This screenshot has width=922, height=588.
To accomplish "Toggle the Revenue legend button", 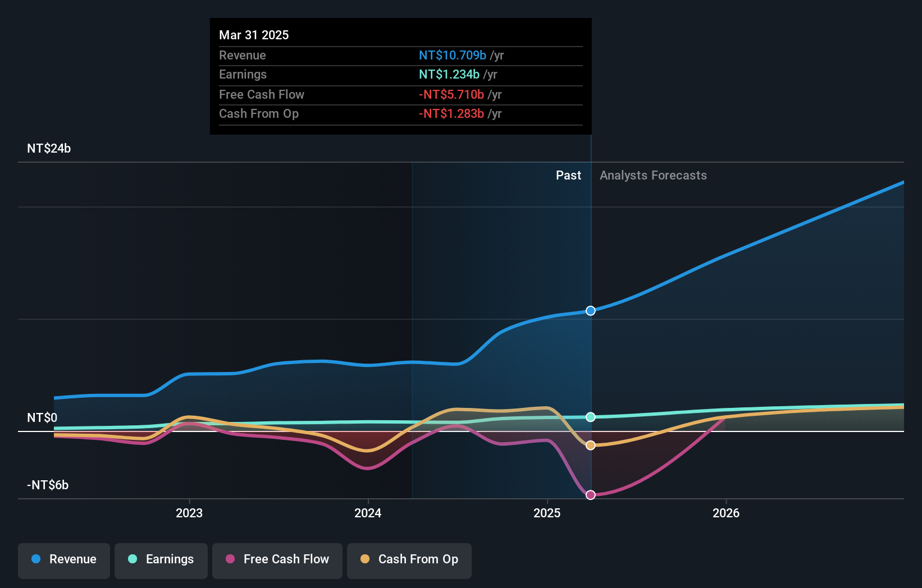I will pos(64,561).
